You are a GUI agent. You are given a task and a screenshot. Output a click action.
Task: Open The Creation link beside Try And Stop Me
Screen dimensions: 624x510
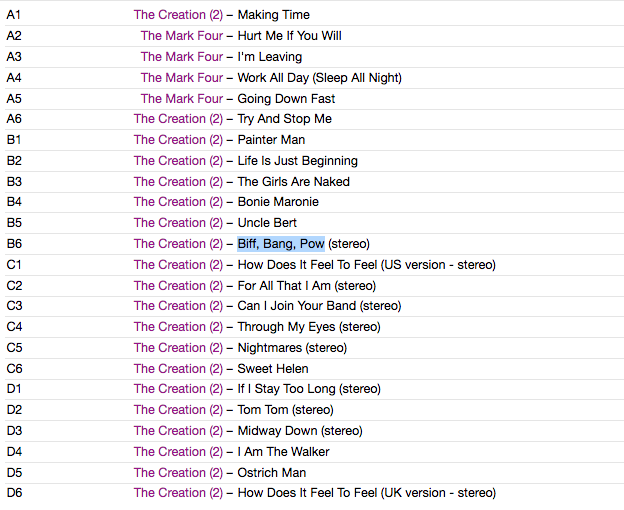[x=170, y=119]
